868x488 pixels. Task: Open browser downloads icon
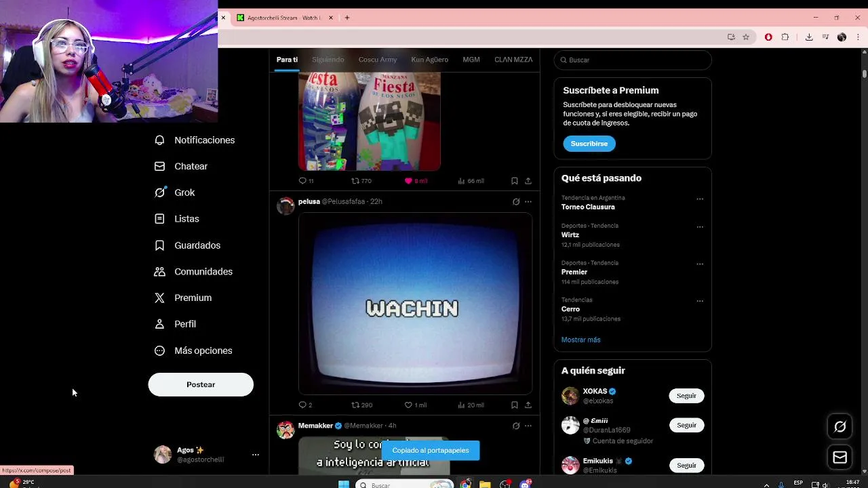coord(809,37)
